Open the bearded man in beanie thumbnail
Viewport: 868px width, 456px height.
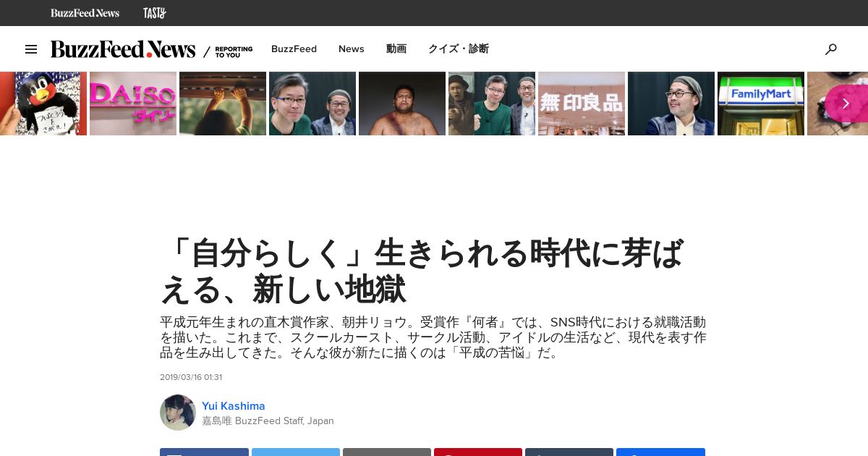671,104
